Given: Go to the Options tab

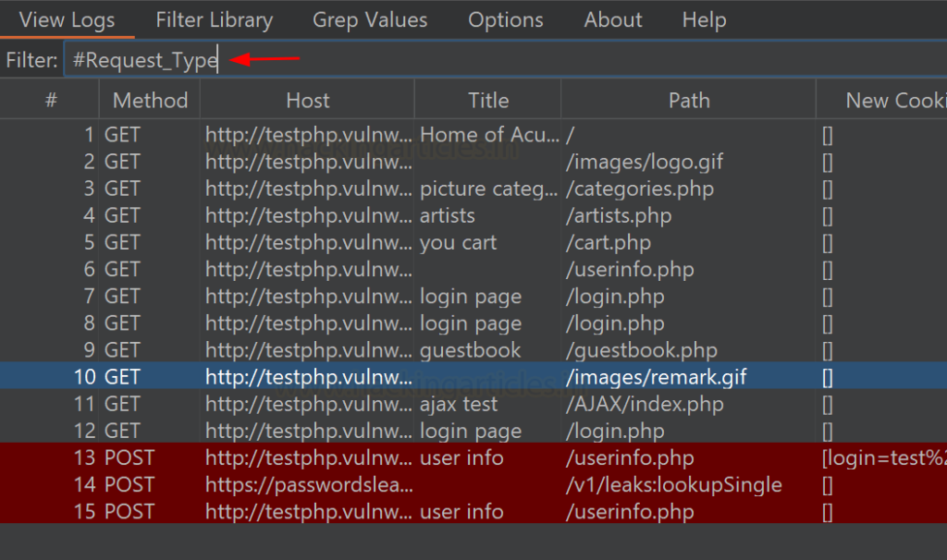Looking at the screenshot, I should [x=506, y=19].
